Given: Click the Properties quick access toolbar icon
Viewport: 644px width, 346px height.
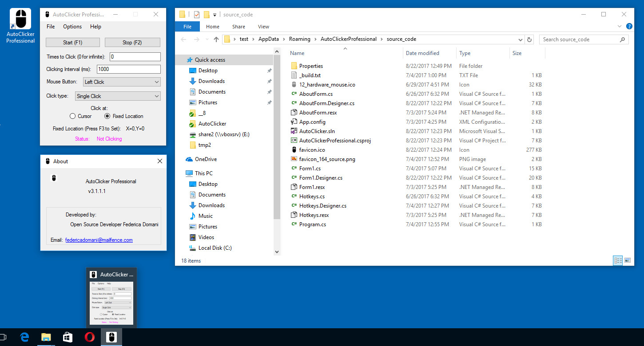Looking at the screenshot, I should [x=197, y=15].
